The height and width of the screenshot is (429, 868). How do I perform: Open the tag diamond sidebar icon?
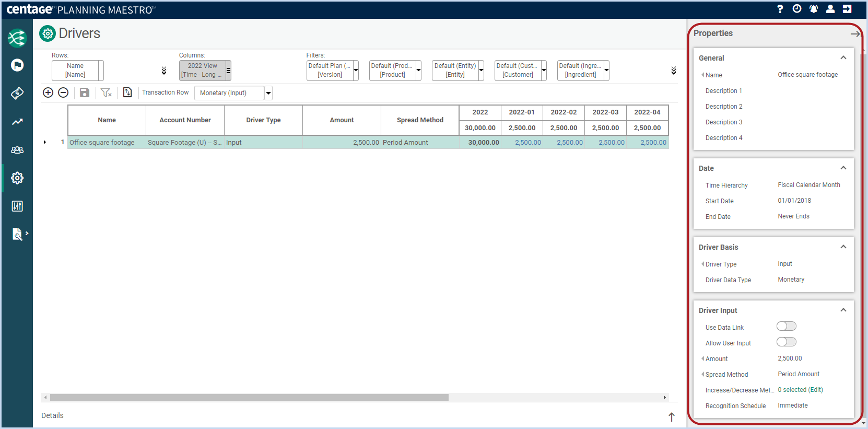[17, 93]
